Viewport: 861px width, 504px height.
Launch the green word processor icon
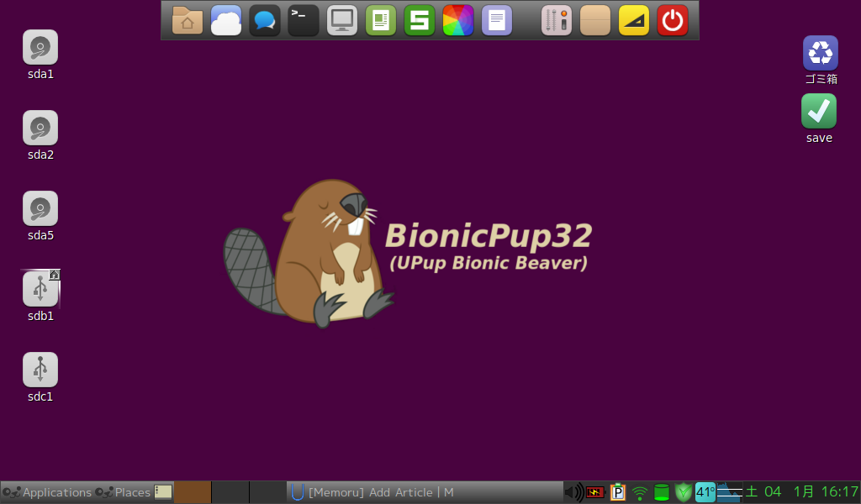coord(381,21)
